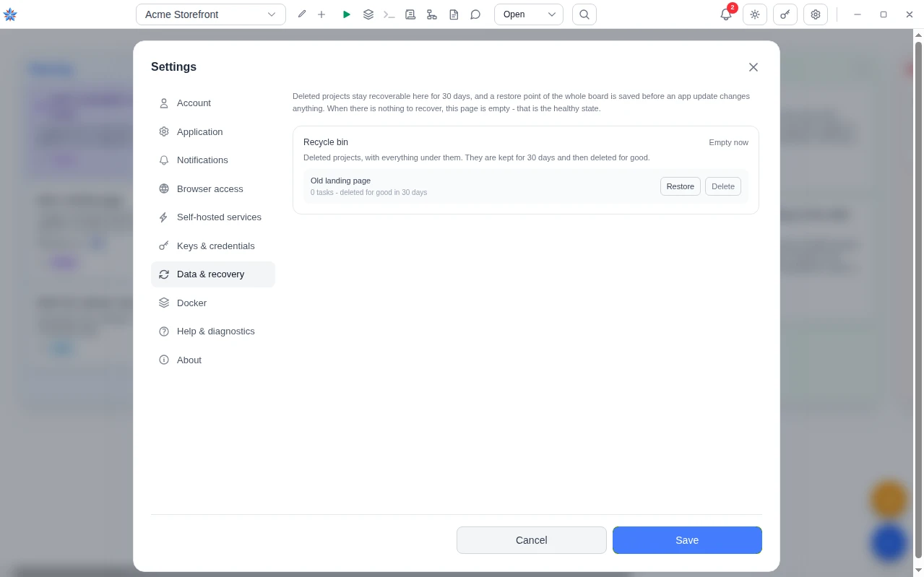Toggle the sun theme icon
The height and width of the screenshot is (577, 924).
[755, 14]
